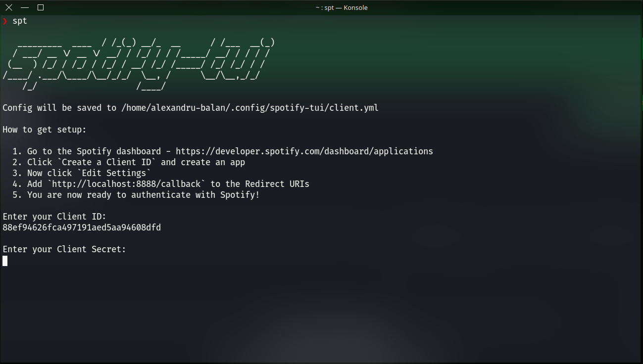643x364 pixels.
Task: Click the Konsole title bar text
Action: (x=342, y=7)
